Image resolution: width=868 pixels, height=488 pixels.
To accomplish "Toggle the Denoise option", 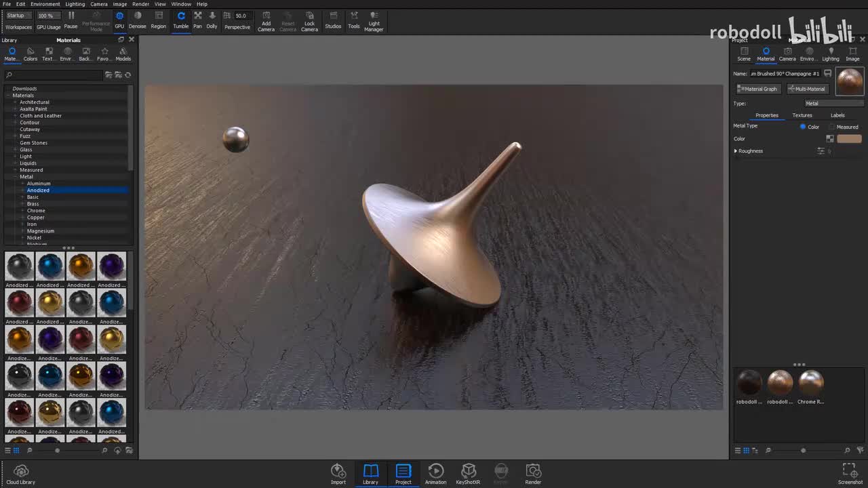I will (x=138, y=20).
